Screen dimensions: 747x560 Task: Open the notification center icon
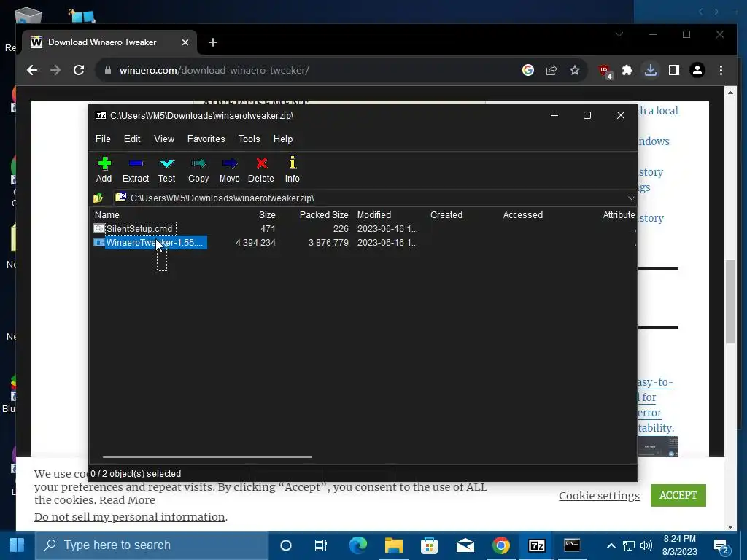721,546
